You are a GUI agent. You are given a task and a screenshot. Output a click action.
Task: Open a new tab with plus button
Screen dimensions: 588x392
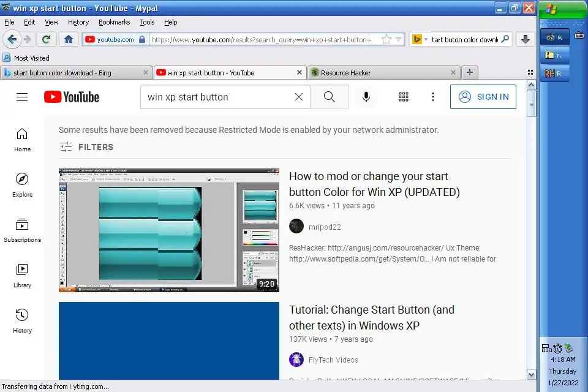click(470, 72)
